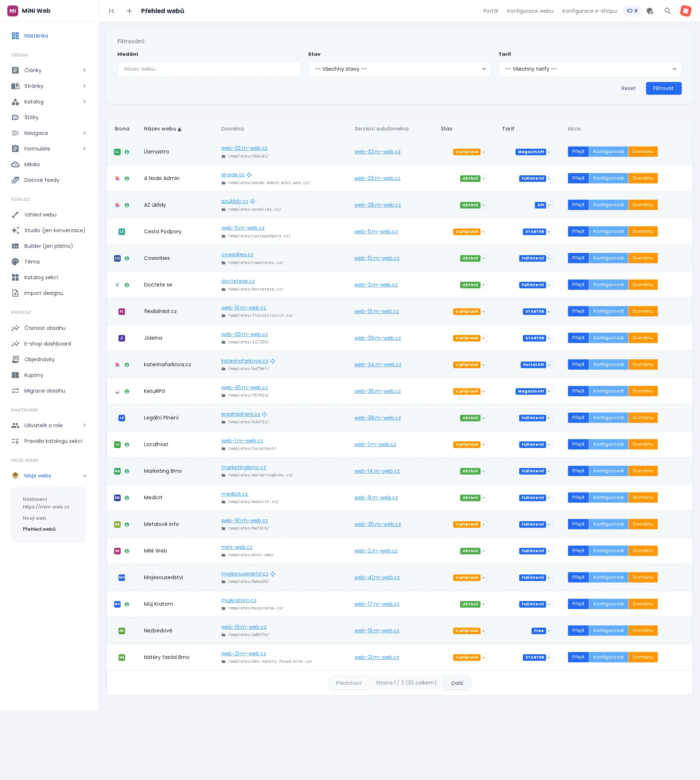This screenshot has height=780, width=700.
Task: Click Konfigurovat for Jídelna row
Action: [608, 338]
